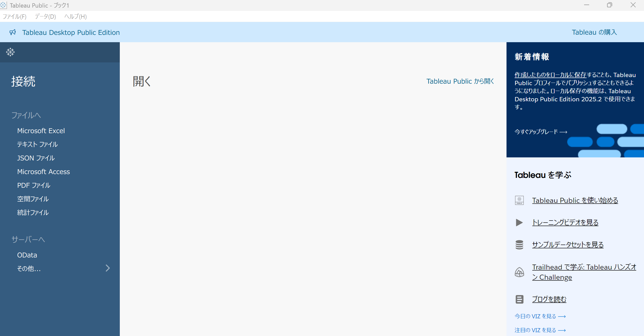
Task: Click Tableau の購入 link
Action: [x=594, y=32]
